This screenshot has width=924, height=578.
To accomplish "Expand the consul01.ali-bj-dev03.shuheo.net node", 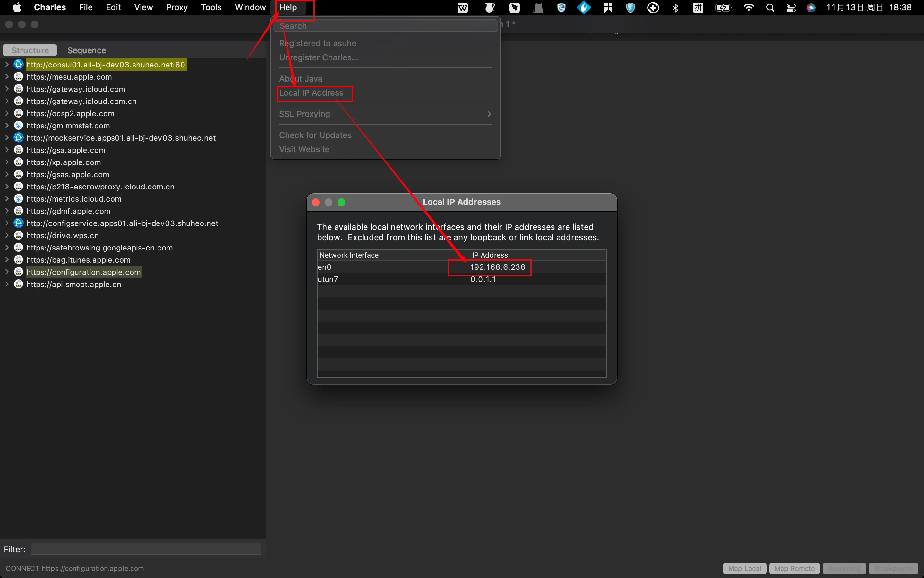I will [x=7, y=64].
